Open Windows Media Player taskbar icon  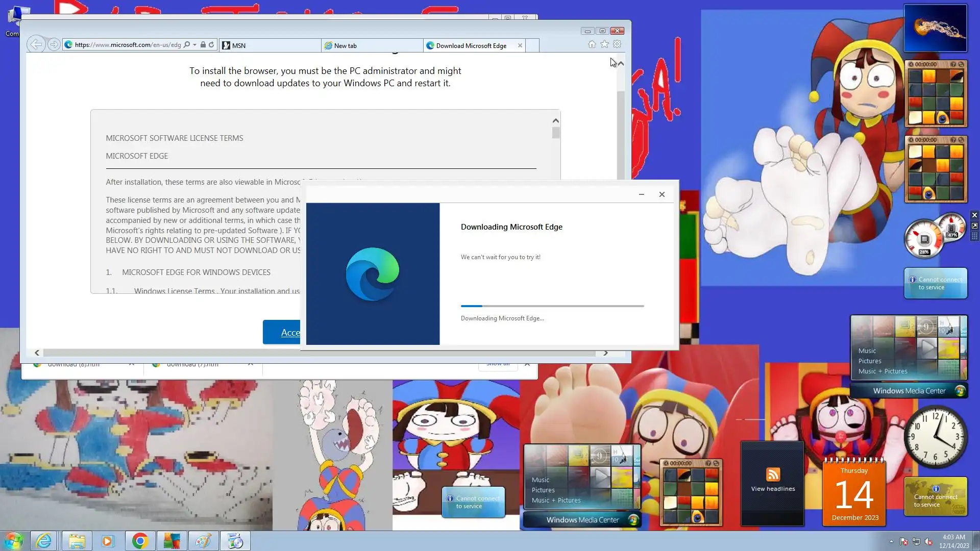pos(108,541)
